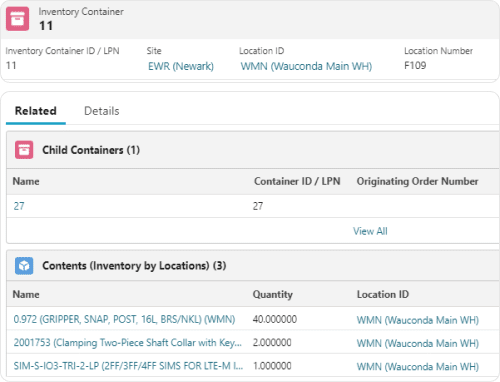Open SIM-S-IO3-TRI-2-LP item link

coord(128,366)
